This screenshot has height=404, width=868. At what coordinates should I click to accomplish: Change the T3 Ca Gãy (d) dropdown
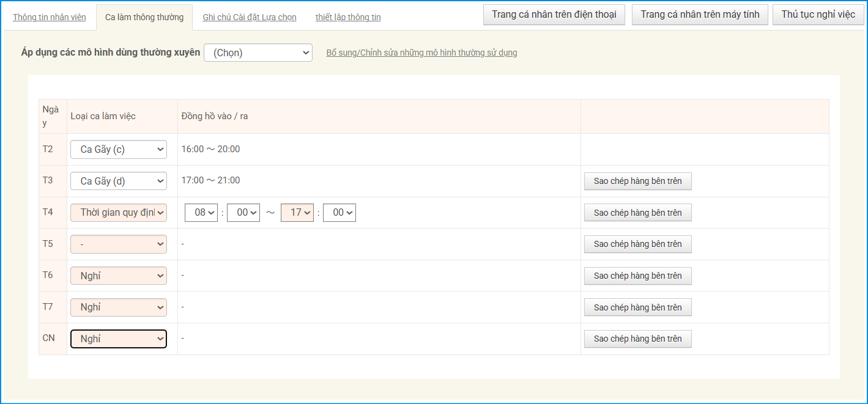tap(119, 181)
